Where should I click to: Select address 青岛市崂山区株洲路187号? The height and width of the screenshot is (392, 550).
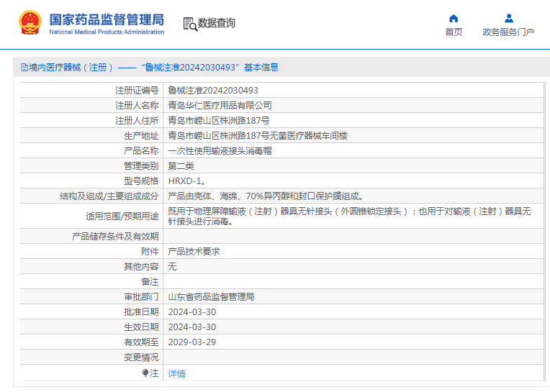[219, 121]
